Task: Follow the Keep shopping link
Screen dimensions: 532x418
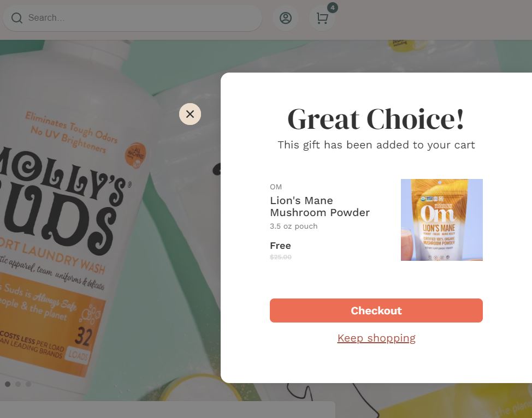Action: (x=376, y=338)
